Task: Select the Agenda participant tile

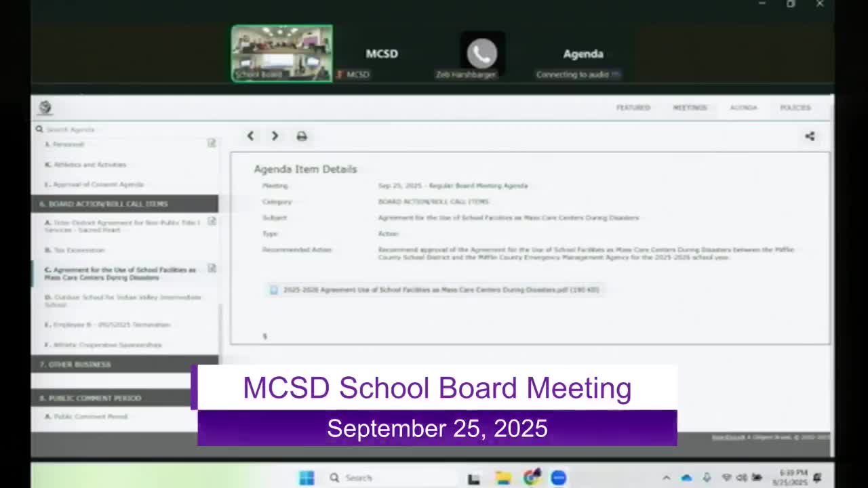Action: point(583,54)
